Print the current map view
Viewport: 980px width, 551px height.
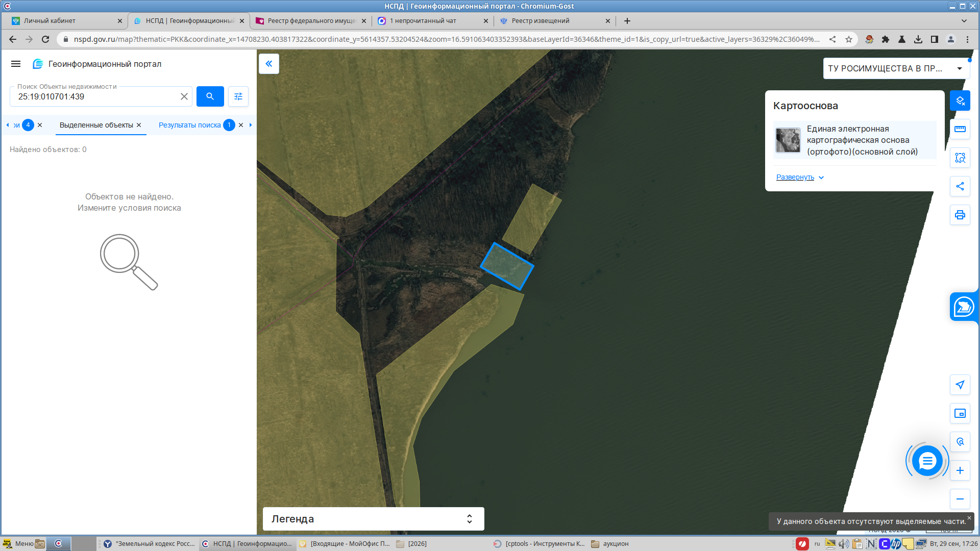[x=960, y=215]
